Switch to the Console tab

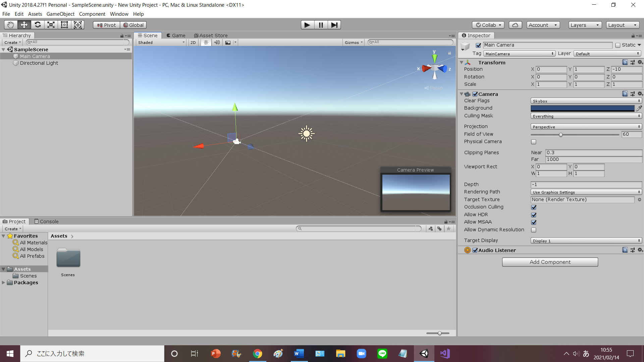click(x=46, y=222)
